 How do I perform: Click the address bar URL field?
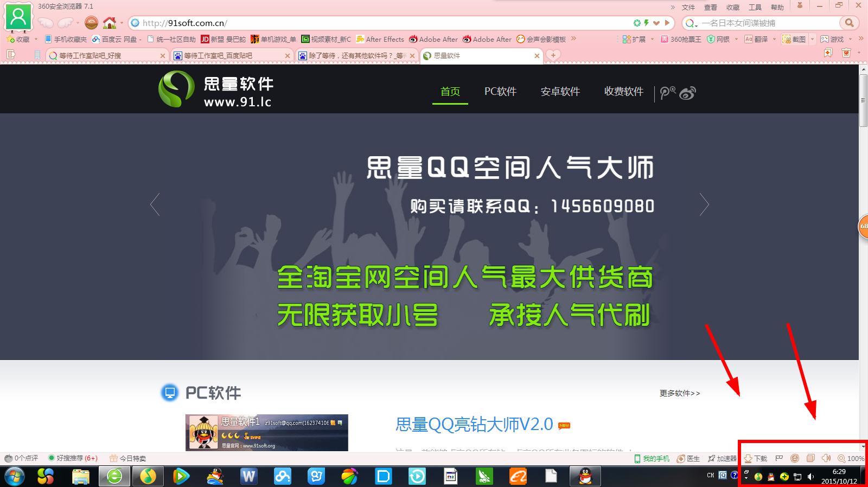(380, 23)
